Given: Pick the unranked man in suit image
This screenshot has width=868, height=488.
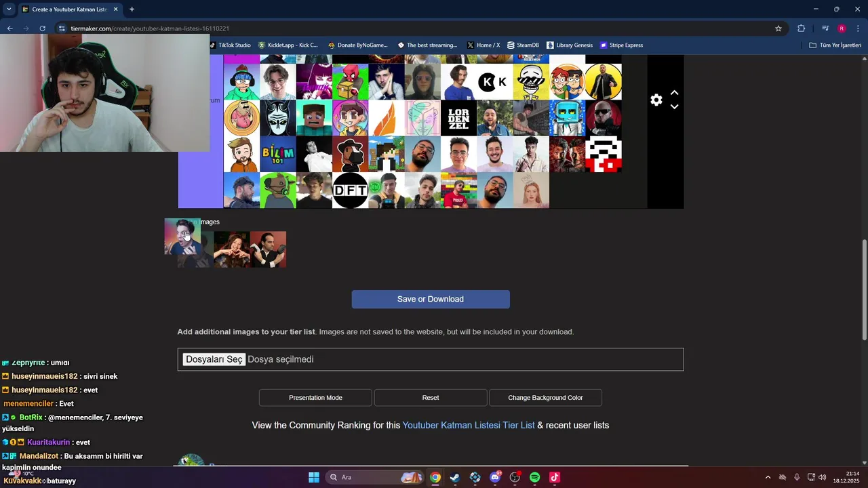Looking at the screenshot, I should 268,249.
